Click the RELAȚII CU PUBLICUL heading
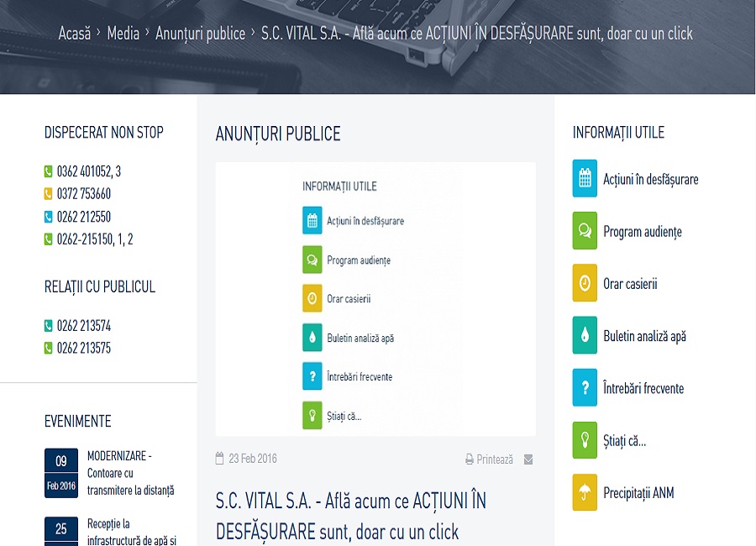The width and height of the screenshot is (756, 546). point(100,286)
